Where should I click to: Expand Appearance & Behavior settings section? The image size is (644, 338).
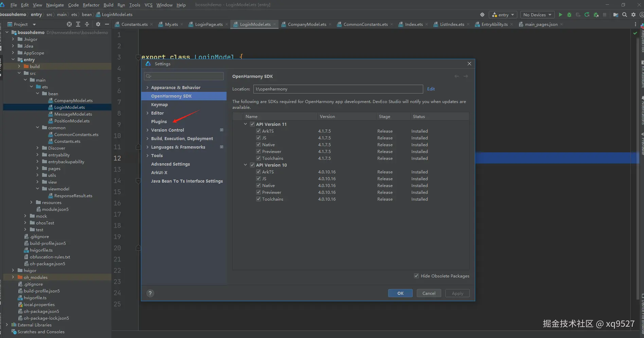click(147, 87)
